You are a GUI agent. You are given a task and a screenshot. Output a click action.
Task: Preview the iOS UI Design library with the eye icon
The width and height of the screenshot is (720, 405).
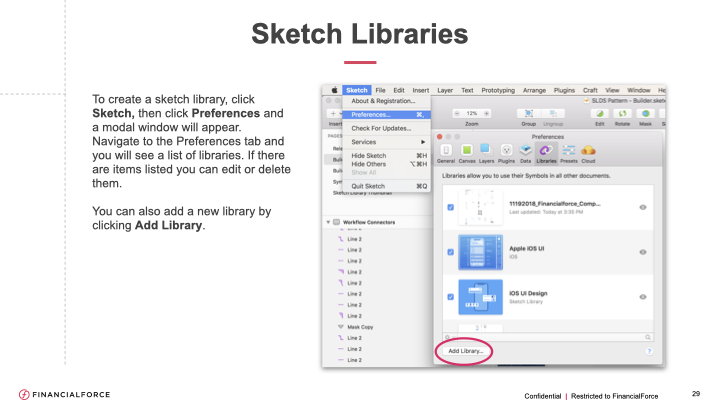[643, 297]
